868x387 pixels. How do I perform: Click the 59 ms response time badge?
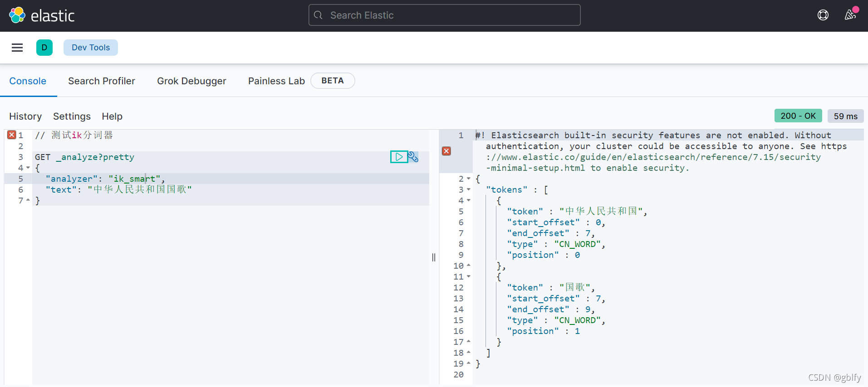(x=846, y=116)
